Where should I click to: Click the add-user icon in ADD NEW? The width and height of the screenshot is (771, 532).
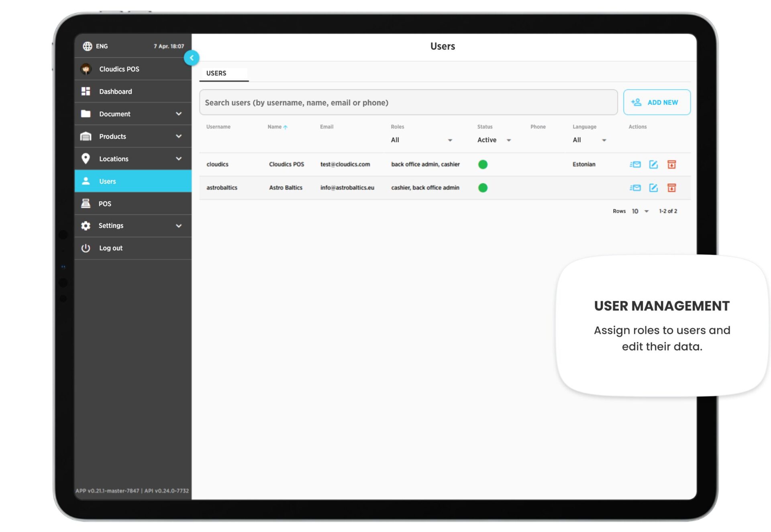[x=636, y=102]
